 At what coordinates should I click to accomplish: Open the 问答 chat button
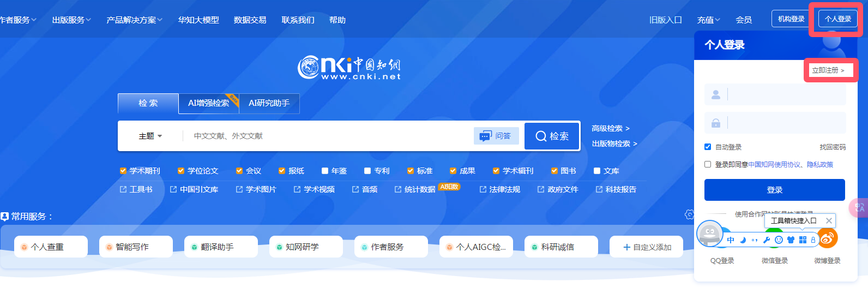496,136
